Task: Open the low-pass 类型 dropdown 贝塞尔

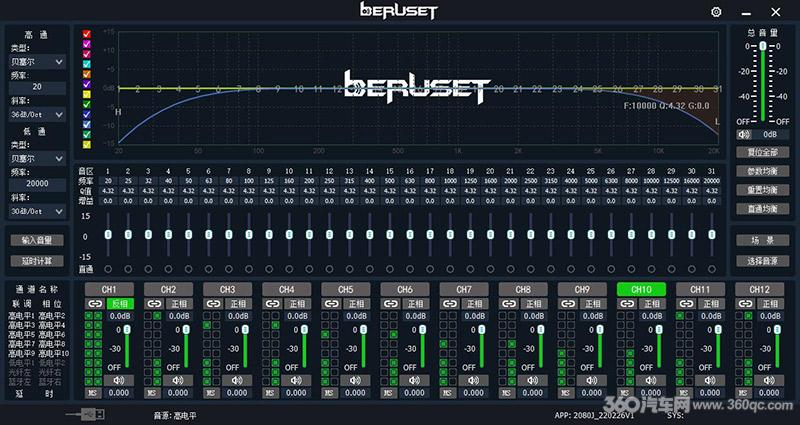Action: (37, 158)
